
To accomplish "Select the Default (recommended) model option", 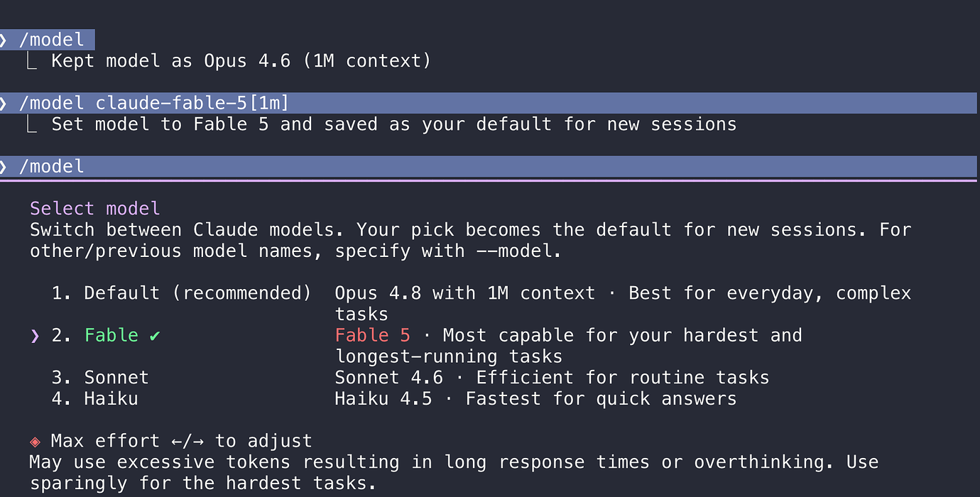I will coord(181,293).
